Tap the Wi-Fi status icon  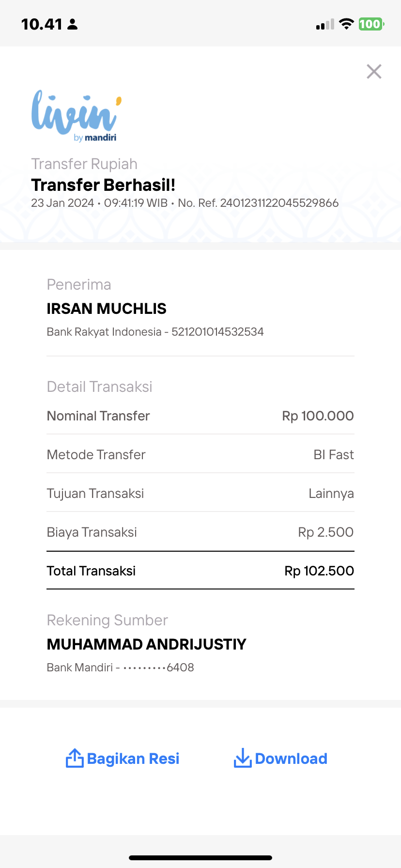pos(346,24)
